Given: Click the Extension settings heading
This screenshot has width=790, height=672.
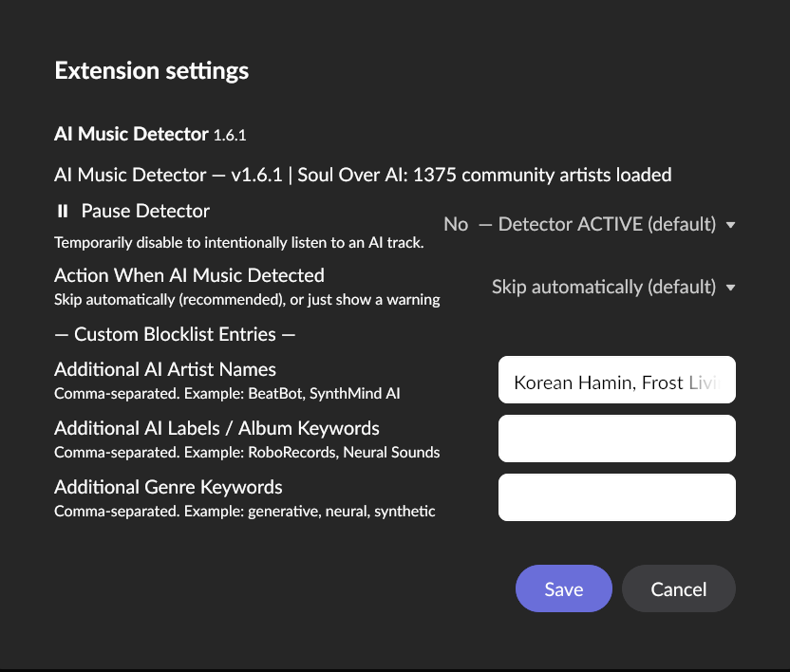Looking at the screenshot, I should pos(152,70).
